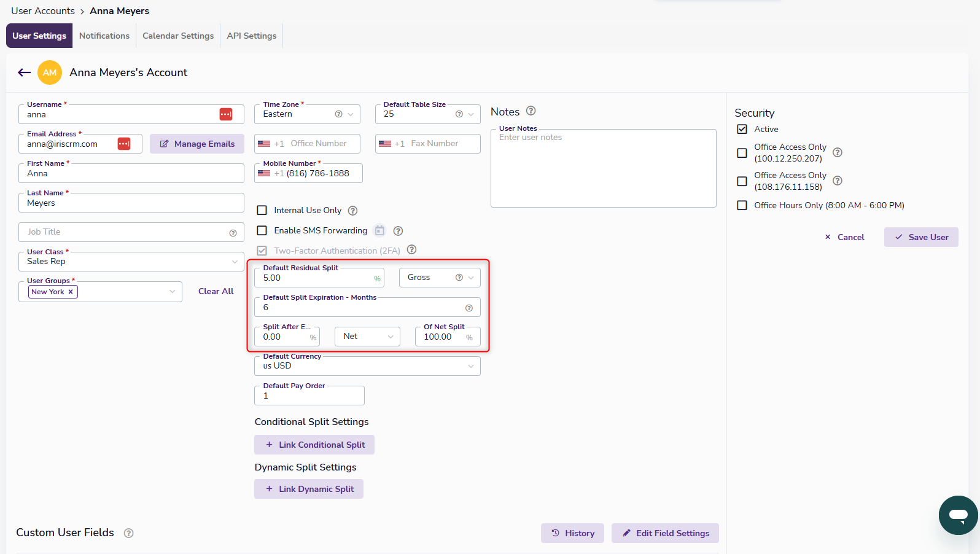Open the User Class dropdown

(131, 262)
